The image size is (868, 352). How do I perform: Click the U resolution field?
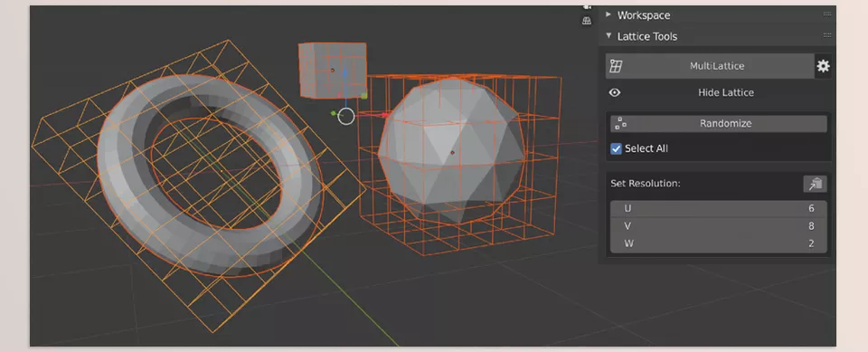[x=719, y=209]
